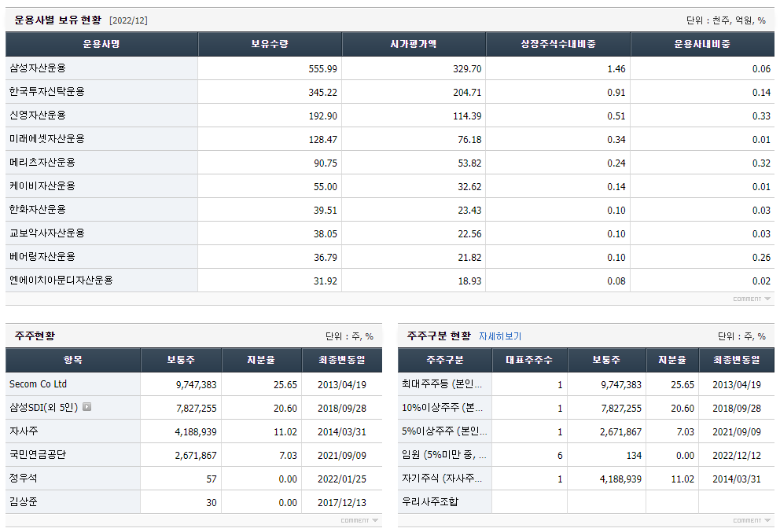Select the 운용사명 column header
This screenshot has width=780, height=532.
click(x=101, y=44)
